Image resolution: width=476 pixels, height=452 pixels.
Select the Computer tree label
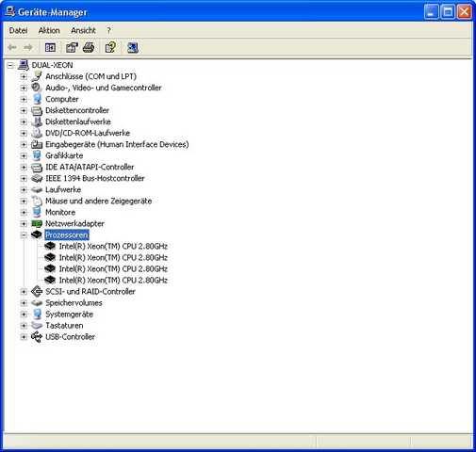pos(62,99)
